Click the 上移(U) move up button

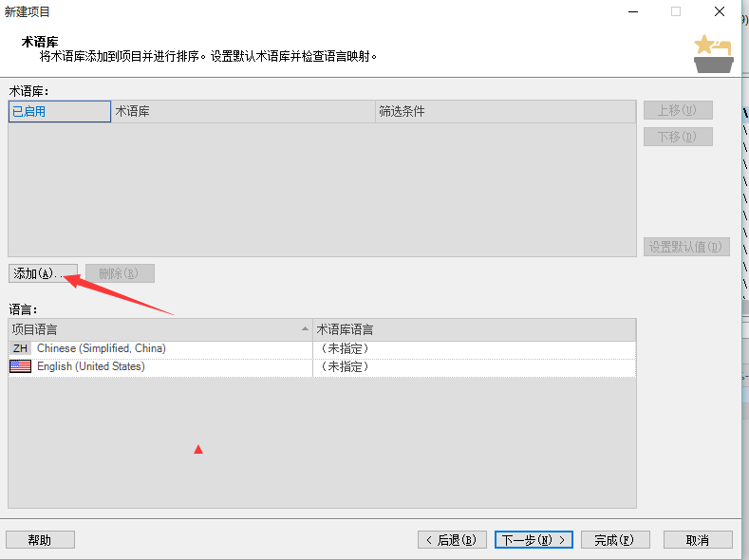[x=677, y=110]
